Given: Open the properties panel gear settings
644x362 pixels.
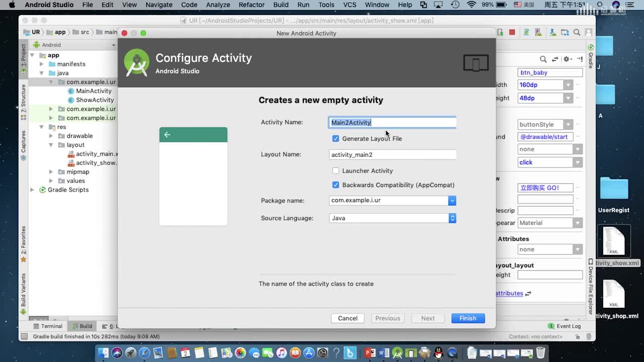Looking at the screenshot, I should (x=567, y=59).
